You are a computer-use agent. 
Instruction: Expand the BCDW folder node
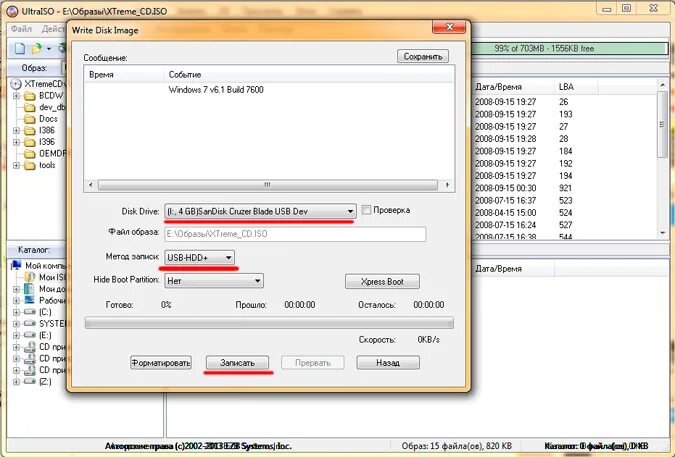(16, 96)
